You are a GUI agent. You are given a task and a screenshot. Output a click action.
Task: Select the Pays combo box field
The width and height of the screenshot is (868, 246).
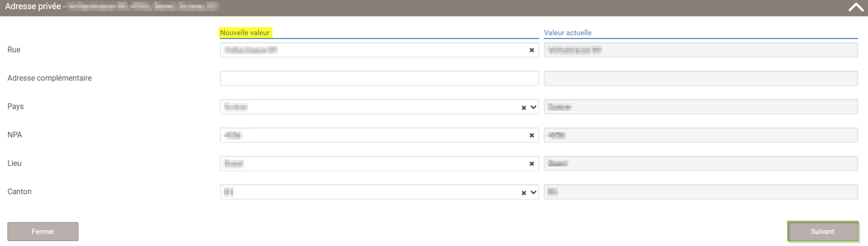pos(379,107)
